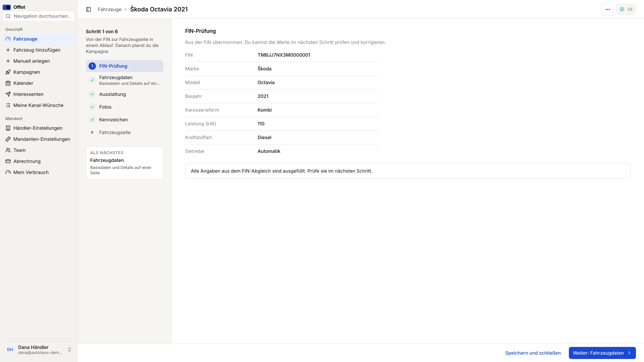Click the Modell value Octavia
This screenshot has width=644, height=362.
tap(266, 82)
